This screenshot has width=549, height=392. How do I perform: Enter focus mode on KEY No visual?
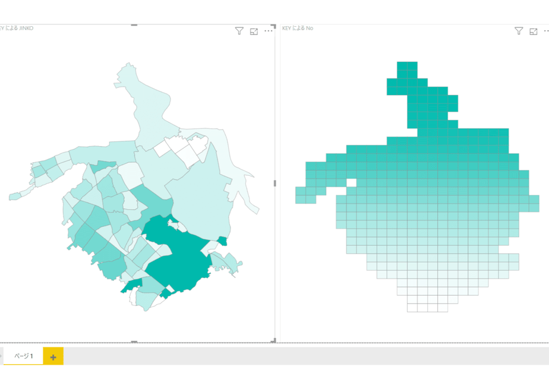tap(533, 31)
